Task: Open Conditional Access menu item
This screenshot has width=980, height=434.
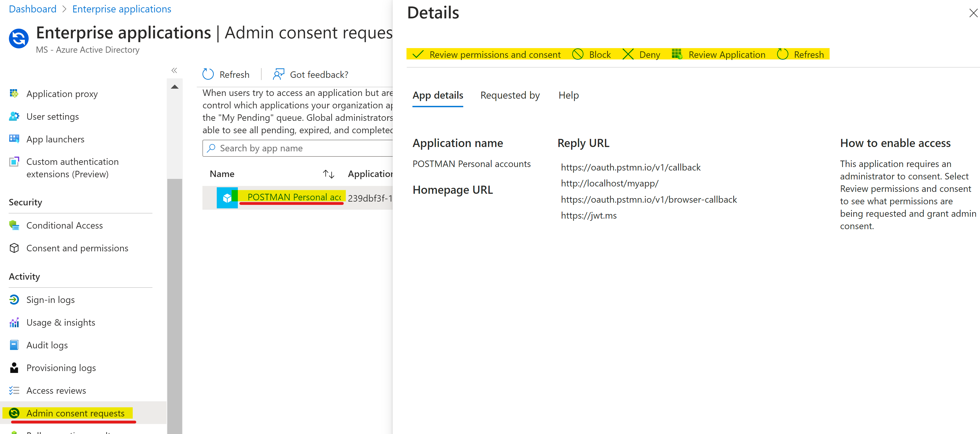Action: tap(65, 225)
